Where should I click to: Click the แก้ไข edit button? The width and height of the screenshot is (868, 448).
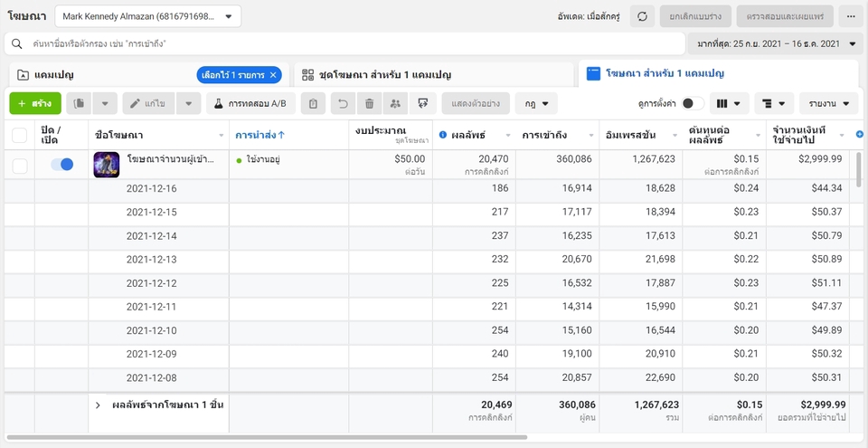(148, 104)
